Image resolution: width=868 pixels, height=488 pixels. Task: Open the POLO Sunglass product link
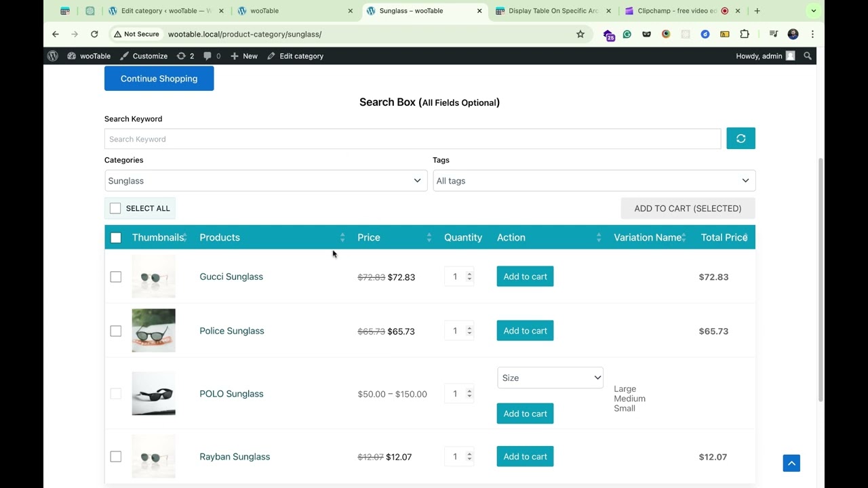[231, 394]
